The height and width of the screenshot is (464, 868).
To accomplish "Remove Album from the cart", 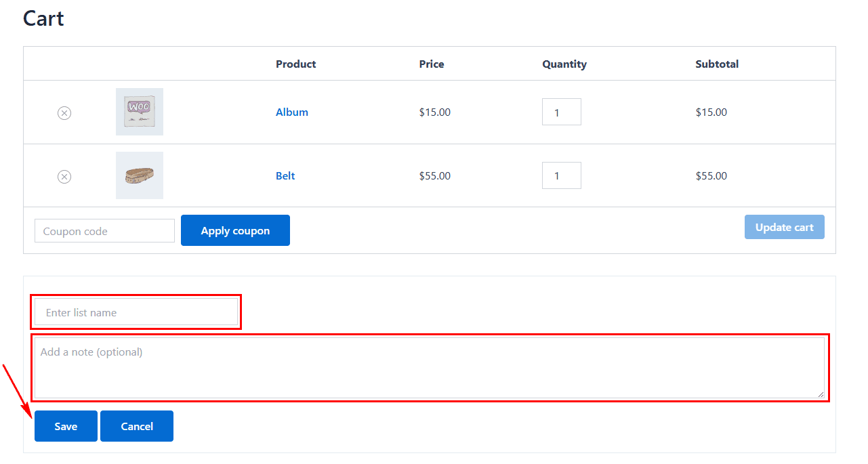I will (64, 113).
